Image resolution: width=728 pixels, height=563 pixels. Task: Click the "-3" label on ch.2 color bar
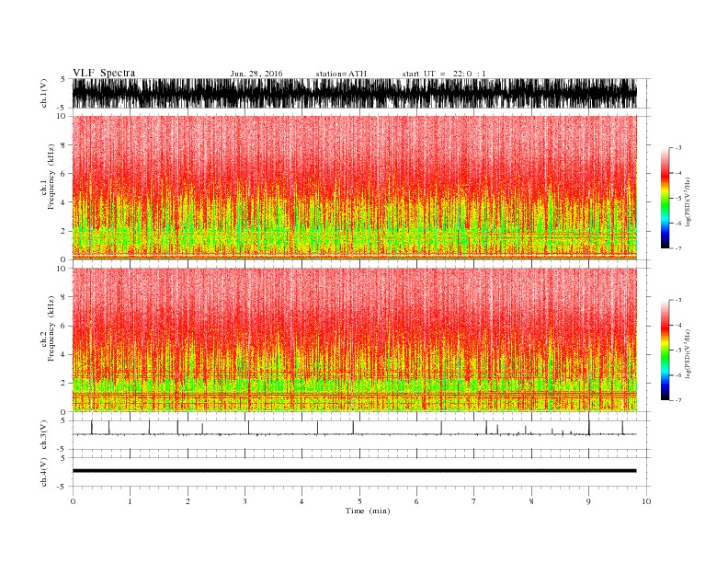pyautogui.click(x=678, y=300)
